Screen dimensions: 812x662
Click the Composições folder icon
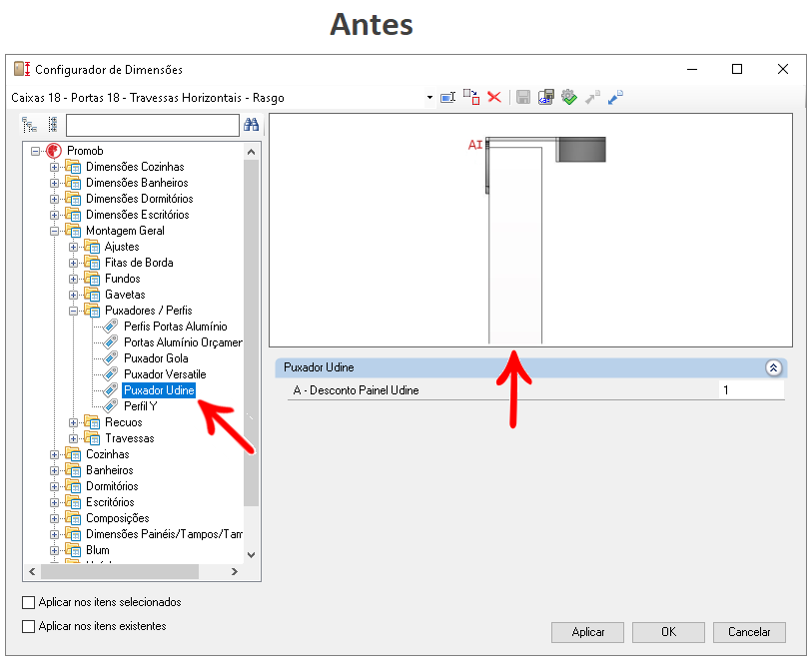(73, 518)
